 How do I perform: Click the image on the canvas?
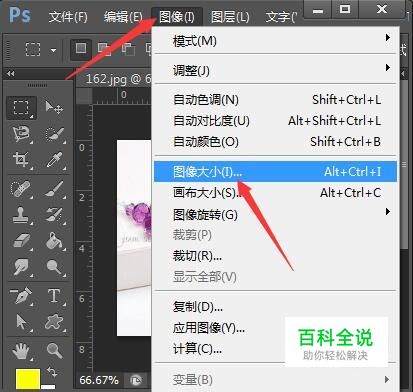point(134,238)
